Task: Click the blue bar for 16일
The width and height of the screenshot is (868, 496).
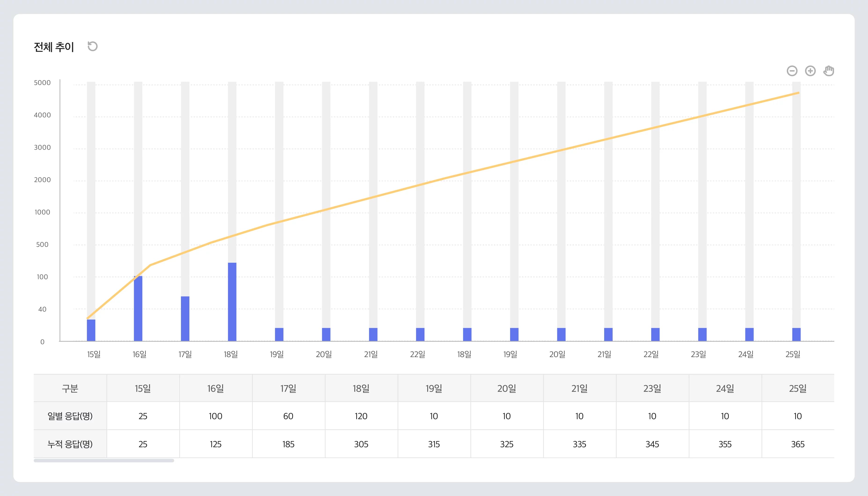Action: pyautogui.click(x=138, y=308)
